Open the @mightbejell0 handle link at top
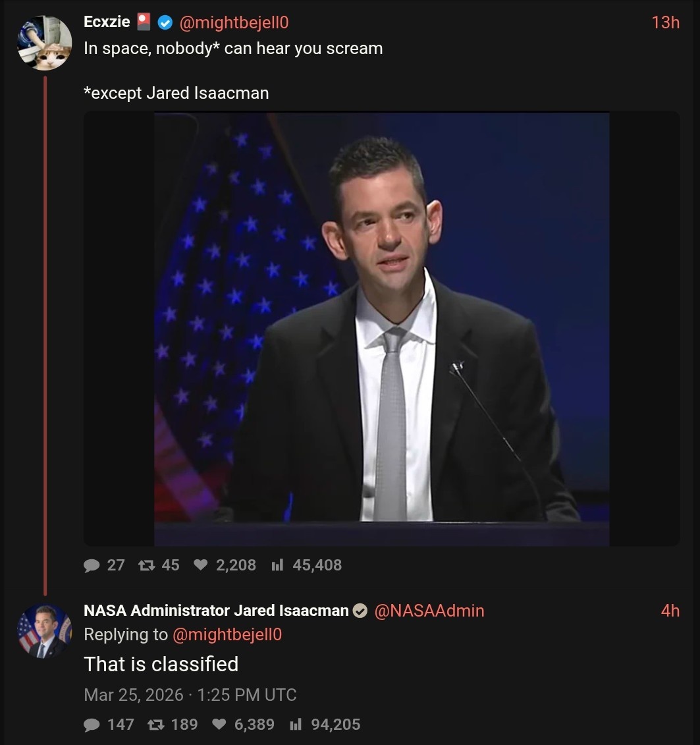The width and height of the screenshot is (700, 745). (234, 22)
